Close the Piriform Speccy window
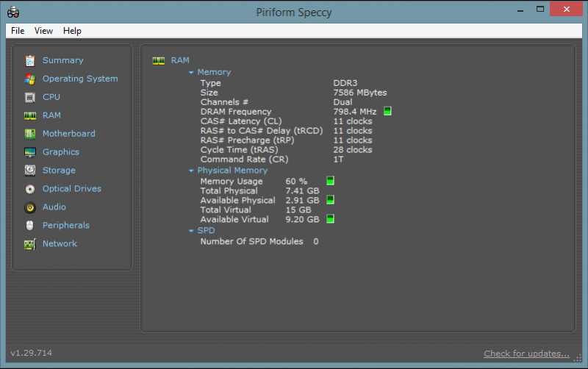Image resolution: width=588 pixels, height=369 pixels. [566, 9]
